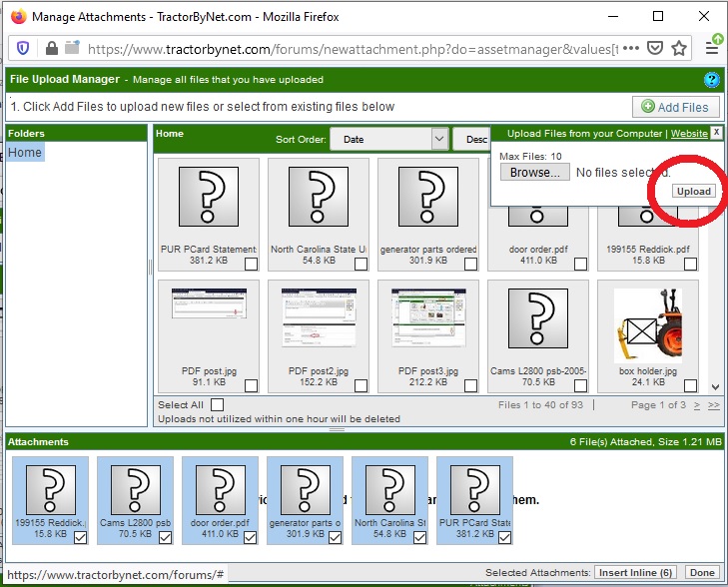Tick the checkbox for door order.pdf in Home
Viewport: 728px width, 587px height.
580,264
